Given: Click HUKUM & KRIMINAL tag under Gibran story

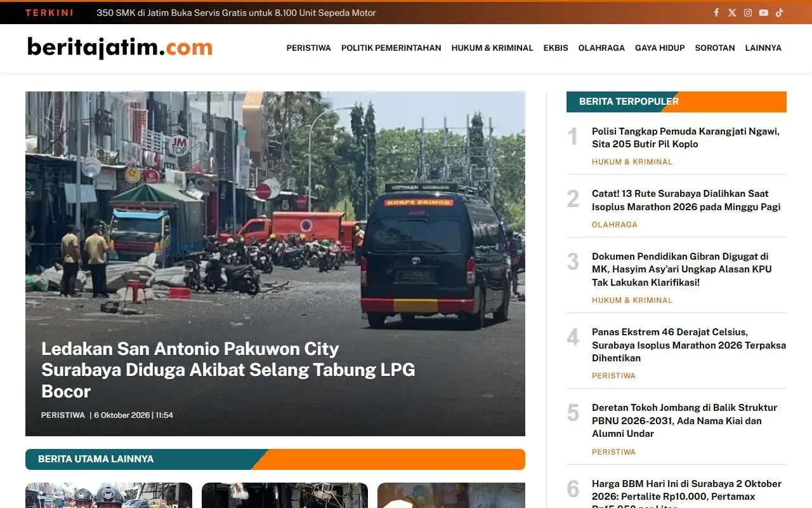Looking at the screenshot, I should [632, 300].
